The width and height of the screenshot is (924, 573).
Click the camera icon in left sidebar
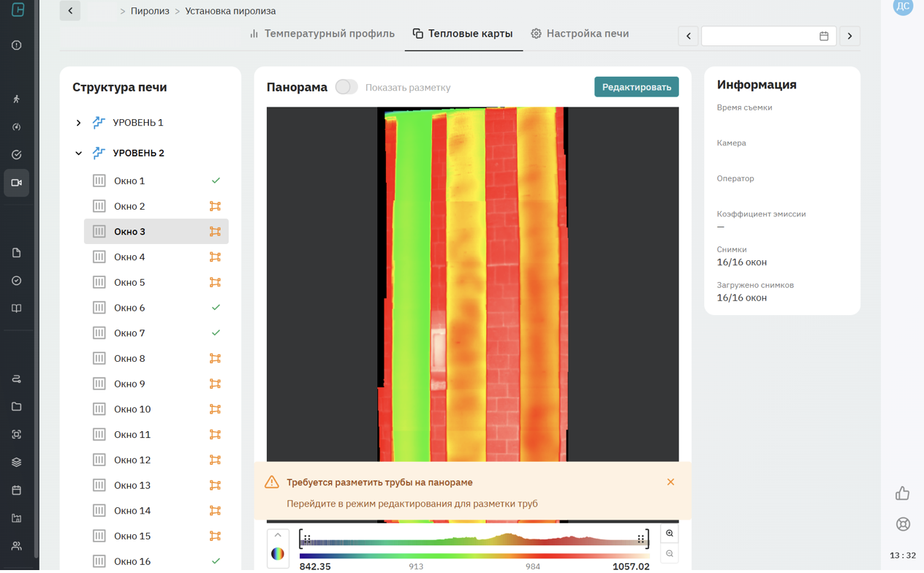coord(16,183)
